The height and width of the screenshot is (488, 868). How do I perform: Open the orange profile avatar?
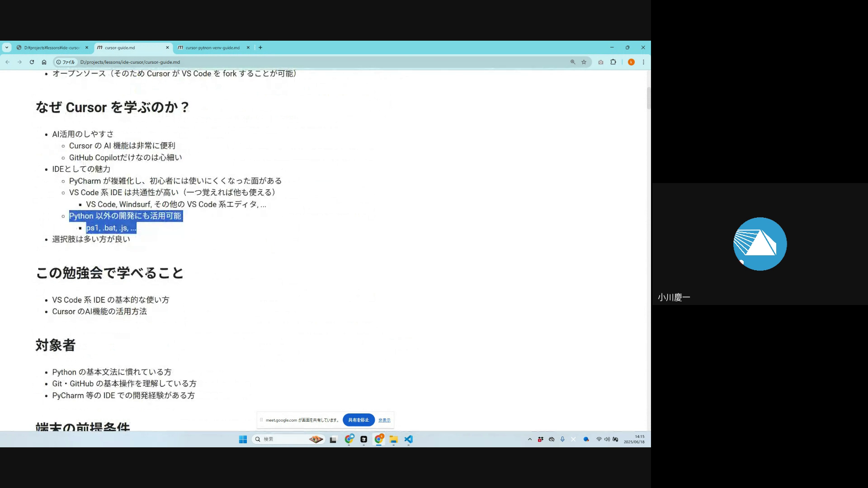631,62
